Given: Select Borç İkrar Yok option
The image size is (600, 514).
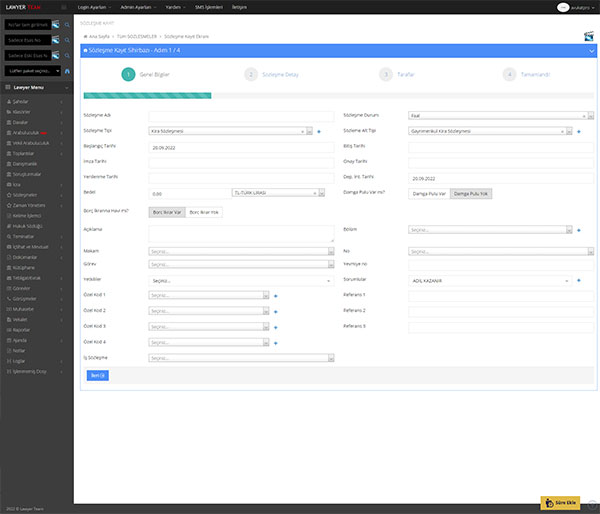Looking at the screenshot, I should tap(204, 212).
